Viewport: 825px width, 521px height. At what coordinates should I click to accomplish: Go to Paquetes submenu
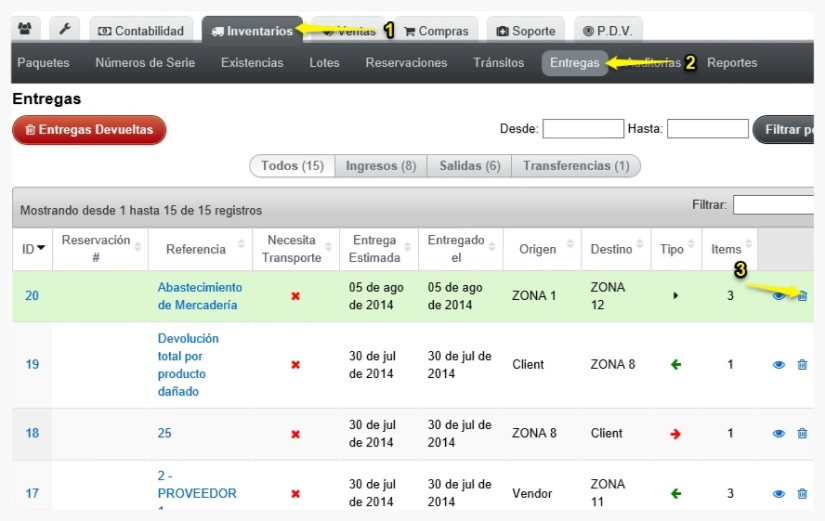[x=43, y=63]
